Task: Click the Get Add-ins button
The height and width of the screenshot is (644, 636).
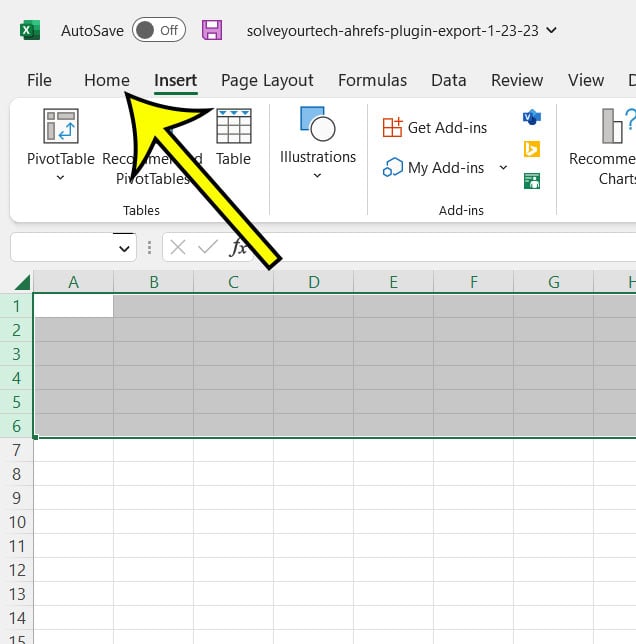Action: pyautogui.click(x=435, y=127)
